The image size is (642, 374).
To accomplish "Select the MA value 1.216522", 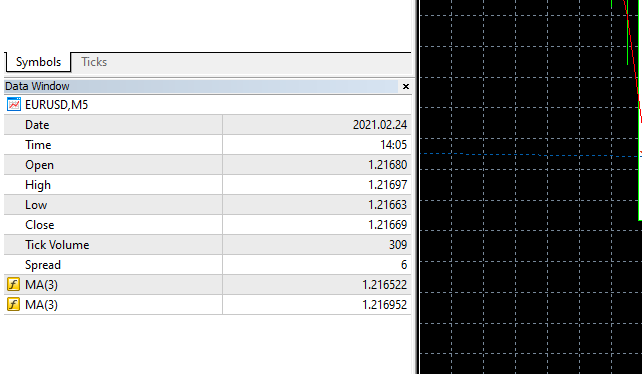I will pyautogui.click(x=384, y=285).
